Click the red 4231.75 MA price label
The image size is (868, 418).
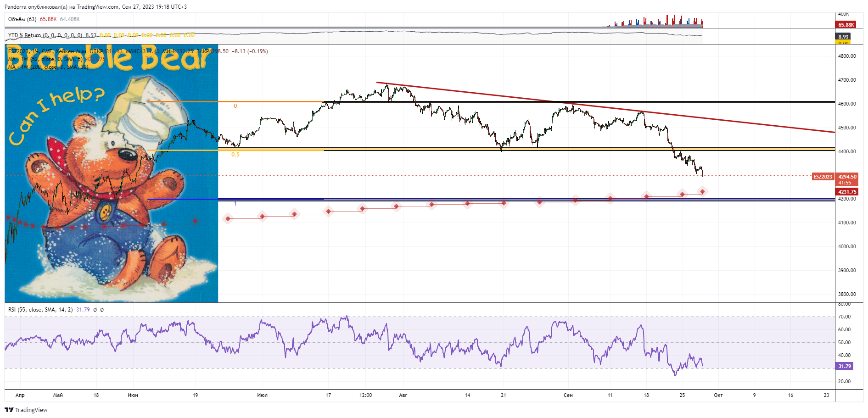(847, 192)
